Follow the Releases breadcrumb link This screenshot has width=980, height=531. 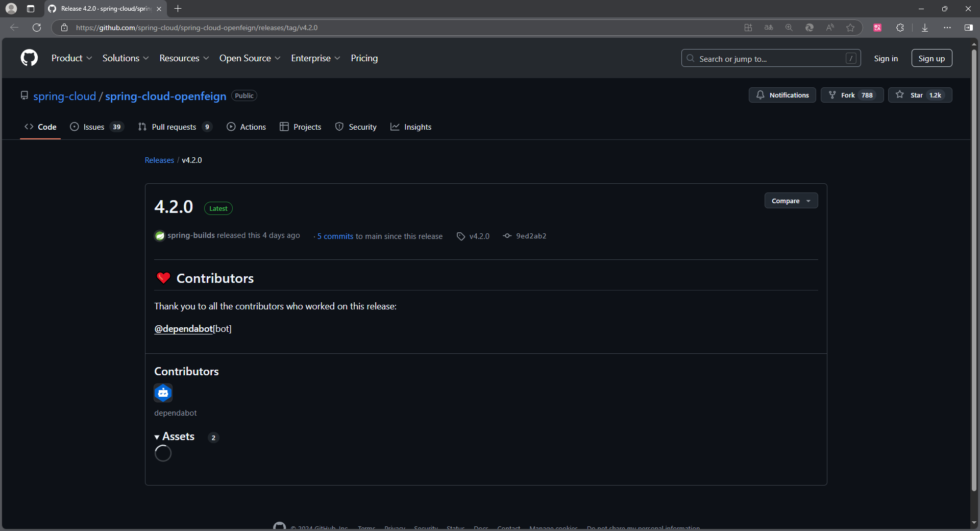click(159, 160)
